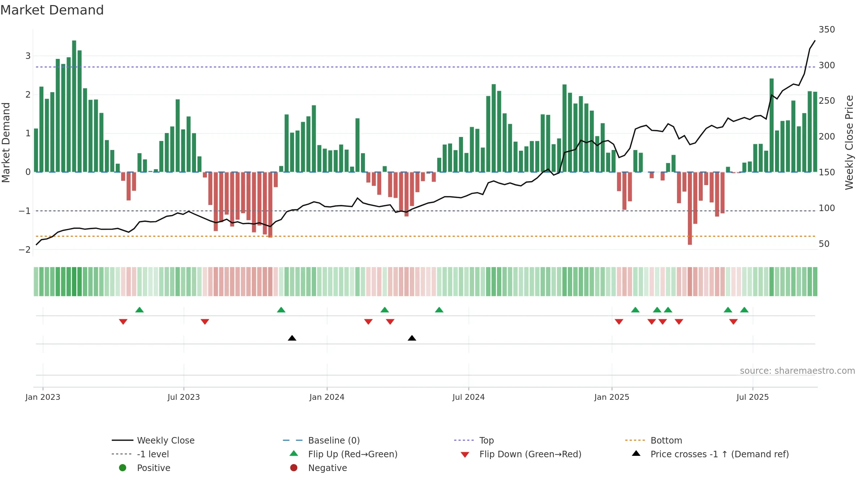Click the source: sharemaestro.com text
868x488 pixels.
point(797,371)
